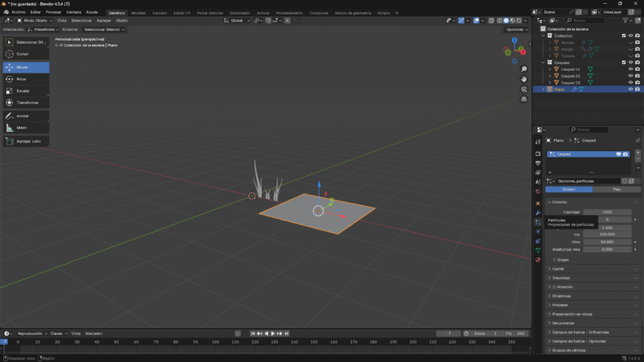
Task: Open the Modo Objeto dropdown
Action: [x=36, y=21]
